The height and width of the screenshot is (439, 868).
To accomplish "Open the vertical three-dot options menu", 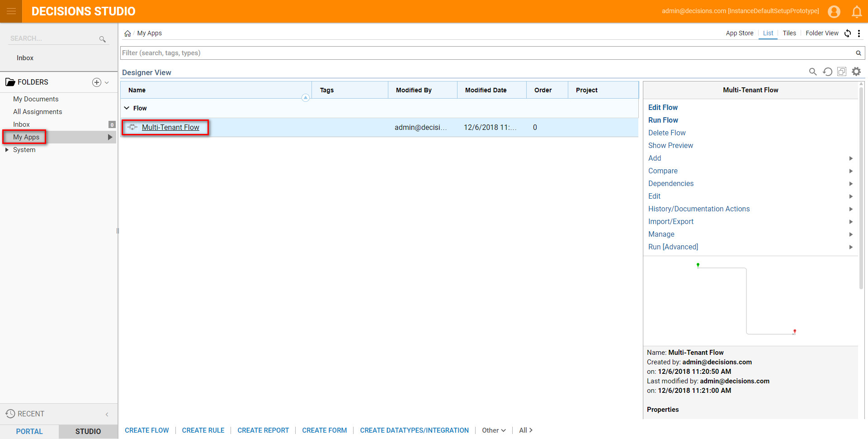I will pos(859,33).
